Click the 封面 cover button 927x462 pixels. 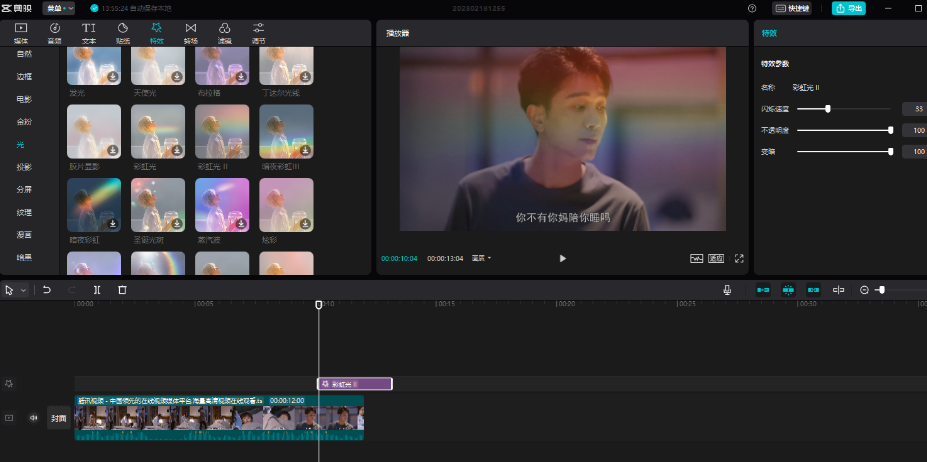coord(59,418)
